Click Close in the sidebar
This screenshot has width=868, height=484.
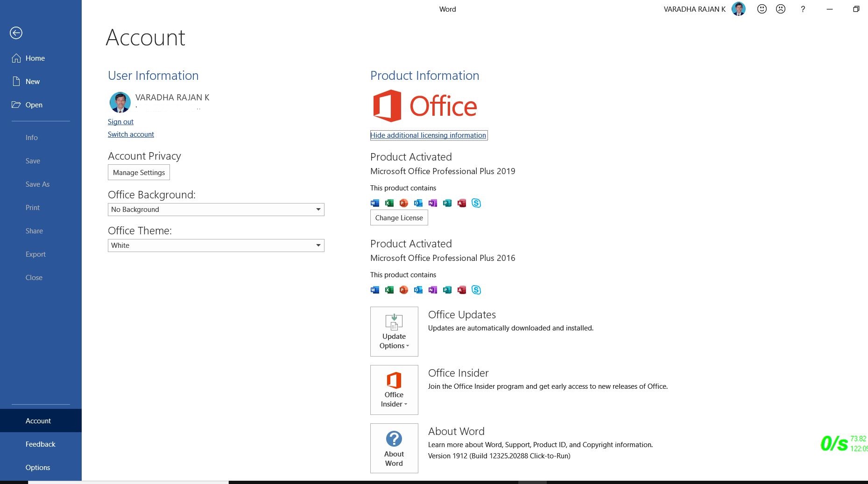[41, 278]
